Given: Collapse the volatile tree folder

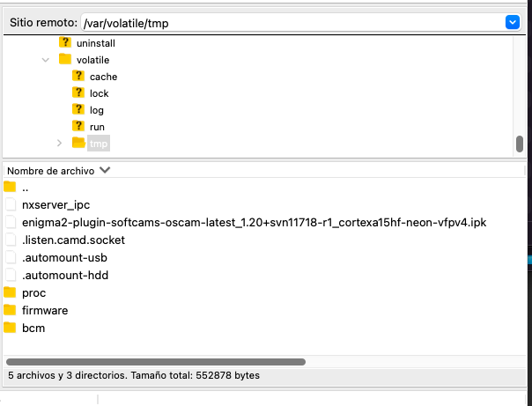Looking at the screenshot, I should (46, 60).
